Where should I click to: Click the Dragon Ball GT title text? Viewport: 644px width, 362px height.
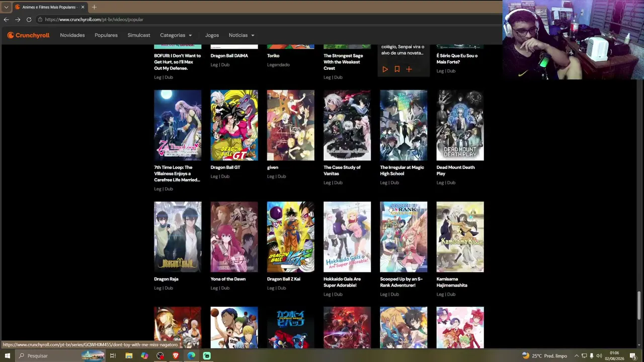coord(225,167)
